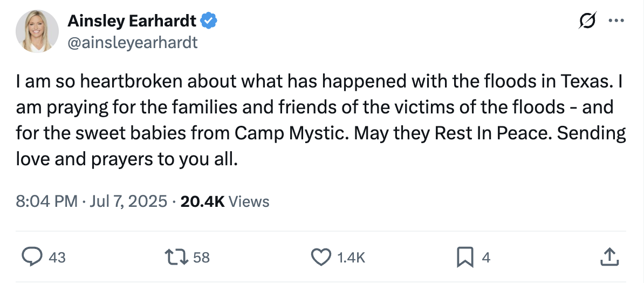Click the 43 replies count
The height and width of the screenshot is (283, 644).
pos(57,258)
